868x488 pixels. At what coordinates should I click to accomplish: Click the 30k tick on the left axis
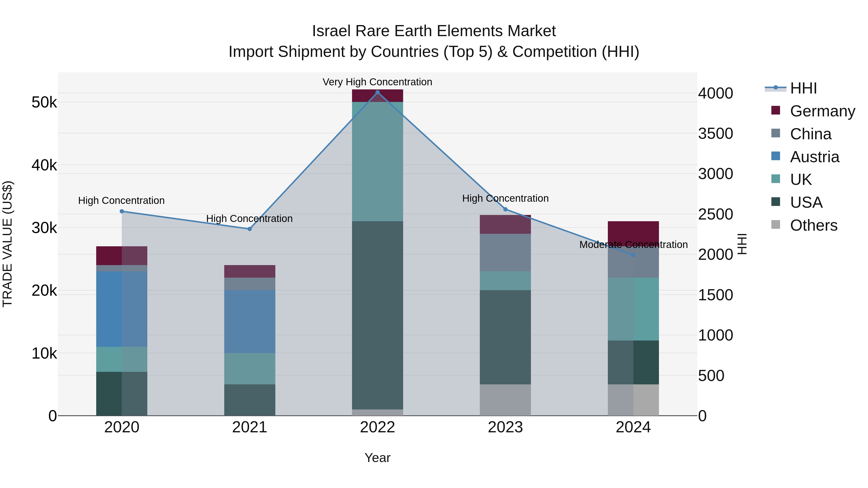point(44,228)
